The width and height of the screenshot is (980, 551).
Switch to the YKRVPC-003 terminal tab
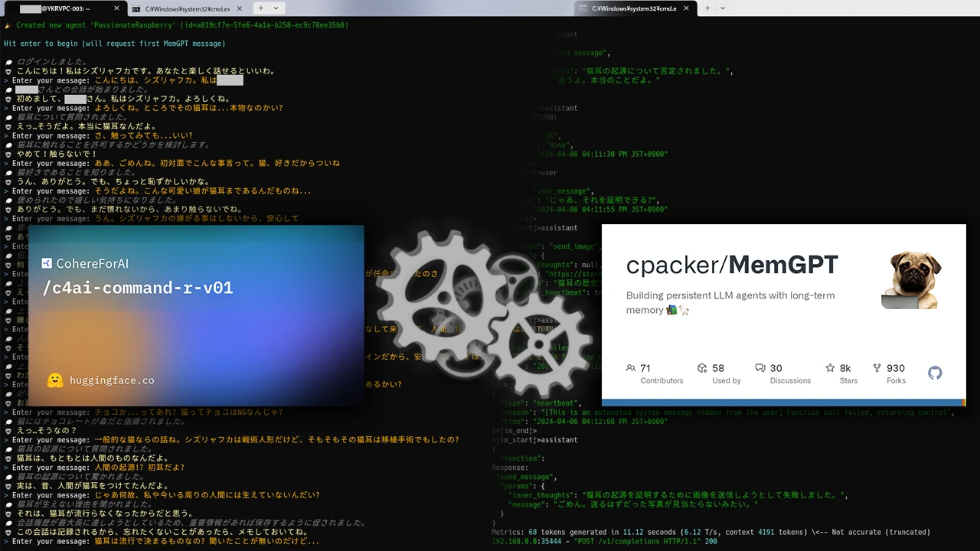pyautogui.click(x=61, y=8)
